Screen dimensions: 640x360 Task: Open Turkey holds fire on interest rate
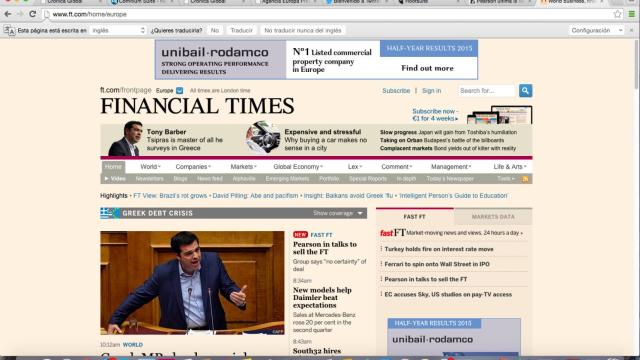coord(439,249)
